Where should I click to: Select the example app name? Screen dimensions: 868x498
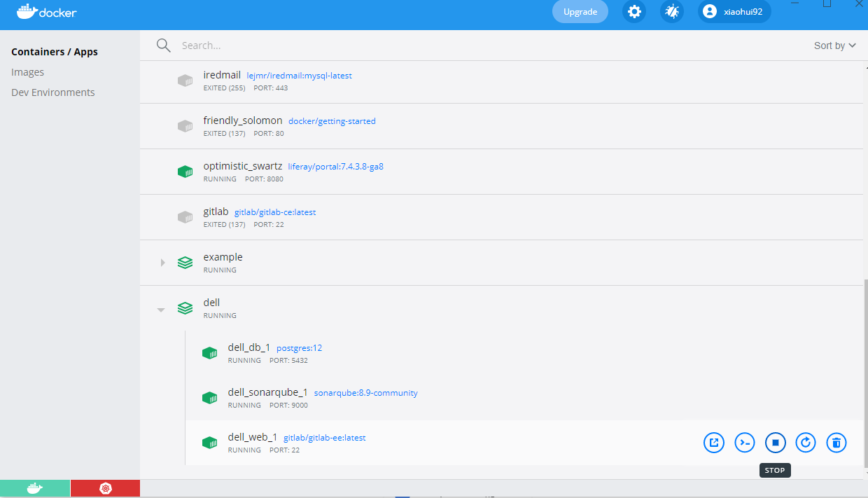[x=223, y=257]
